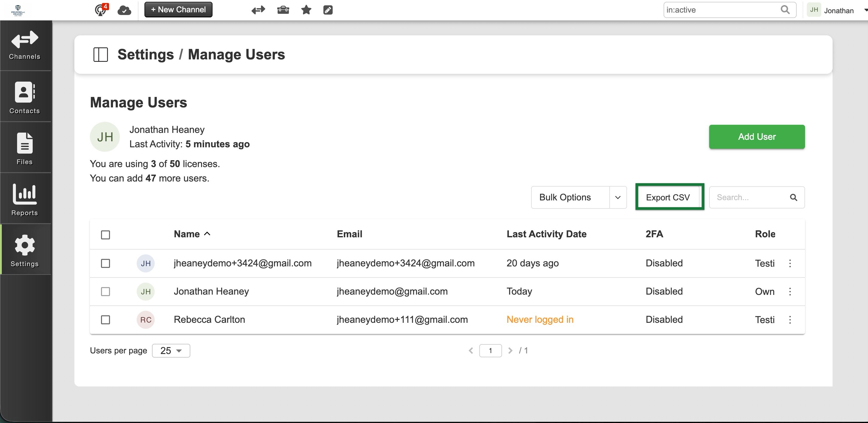
Task: Click the magnifier in users Search field
Action: 794,197
